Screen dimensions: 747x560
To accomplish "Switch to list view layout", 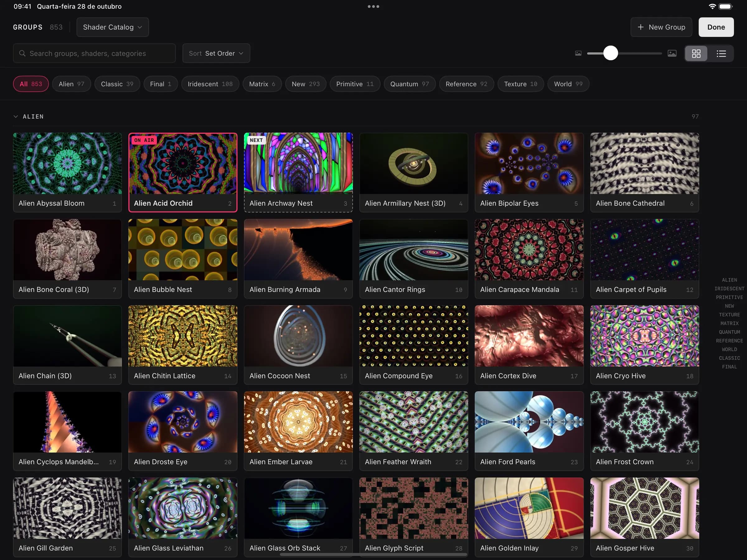I will (x=721, y=53).
